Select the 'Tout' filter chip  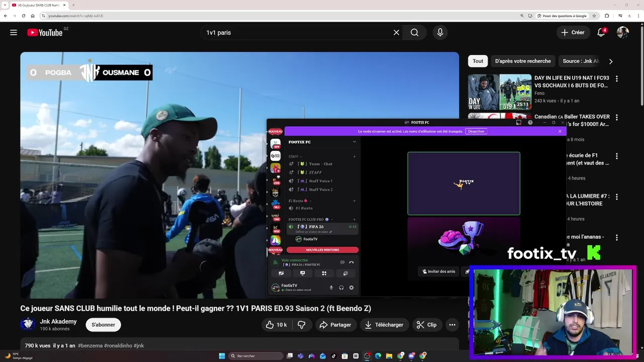click(478, 61)
